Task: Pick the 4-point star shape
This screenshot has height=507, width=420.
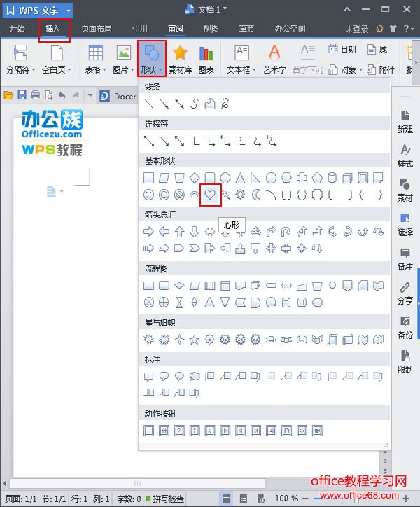Action: click(179, 340)
